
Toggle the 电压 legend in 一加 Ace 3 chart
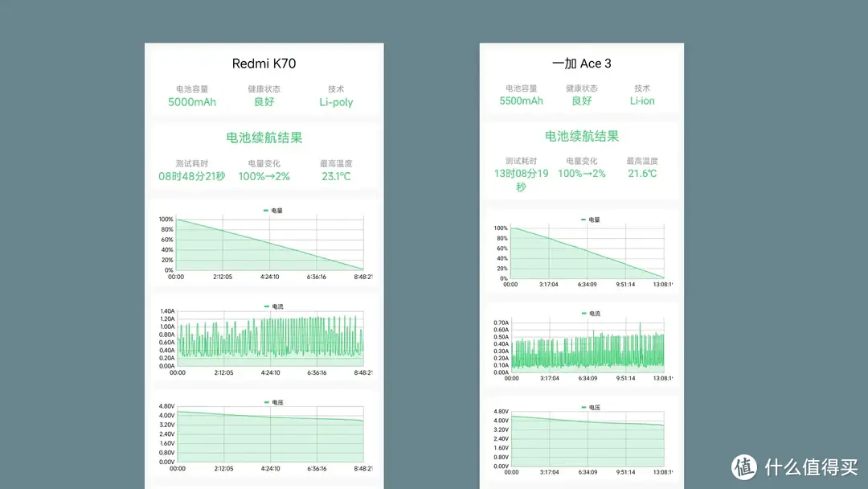tap(590, 408)
